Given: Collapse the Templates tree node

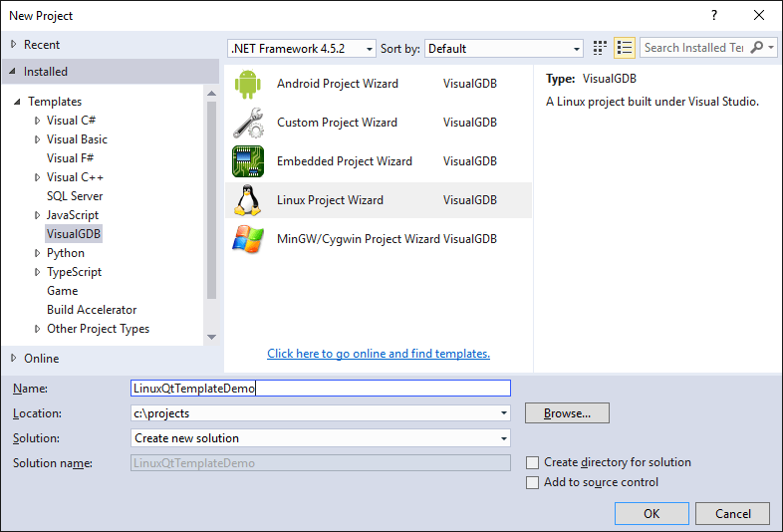Looking at the screenshot, I should (18, 102).
